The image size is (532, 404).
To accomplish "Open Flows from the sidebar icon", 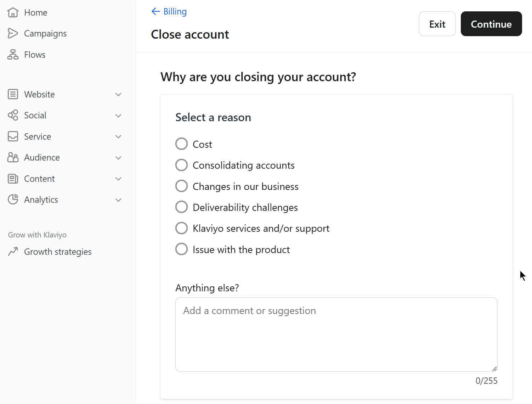I will point(13,54).
